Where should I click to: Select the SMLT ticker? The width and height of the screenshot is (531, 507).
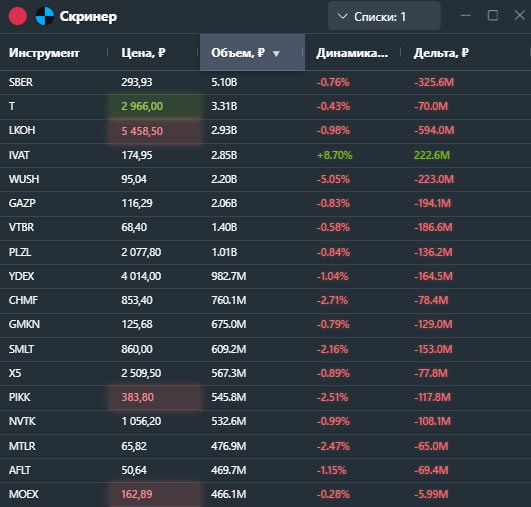coord(21,349)
